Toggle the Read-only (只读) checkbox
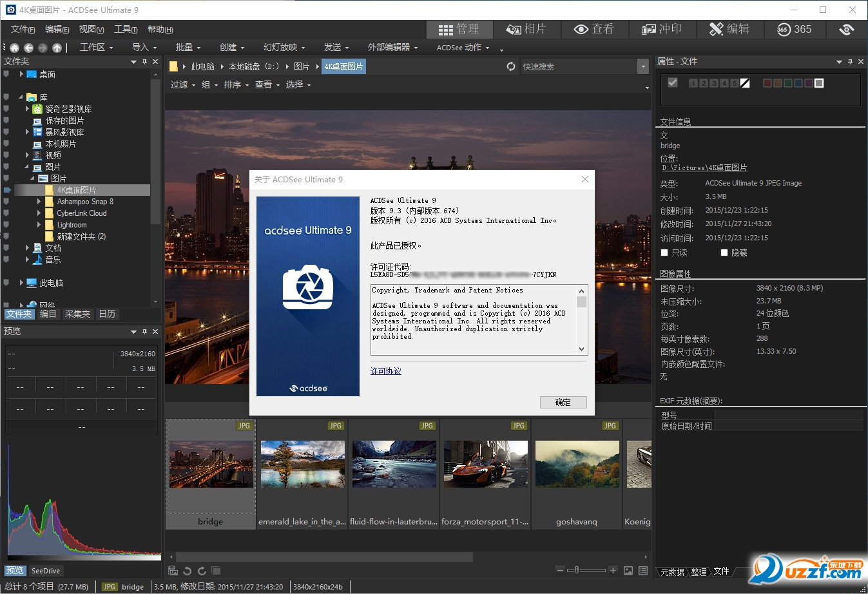 (x=664, y=253)
